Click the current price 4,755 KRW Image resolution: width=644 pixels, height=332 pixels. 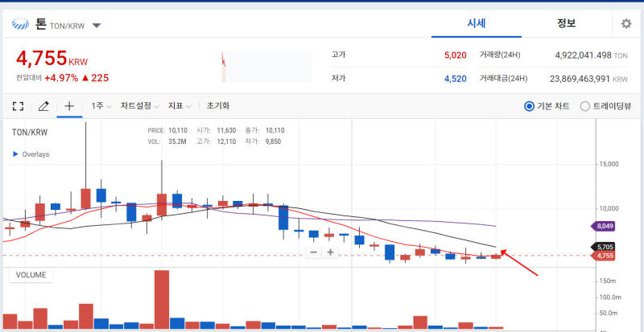click(x=52, y=58)
